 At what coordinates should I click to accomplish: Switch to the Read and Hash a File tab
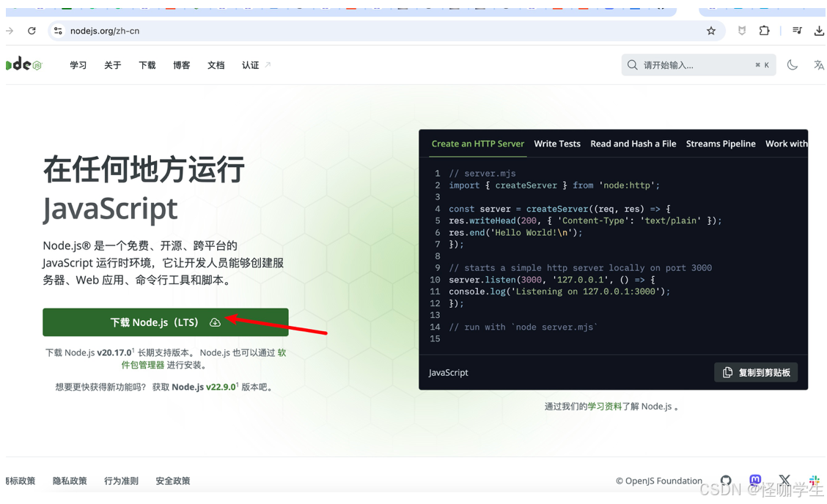[x=633, y=144]
